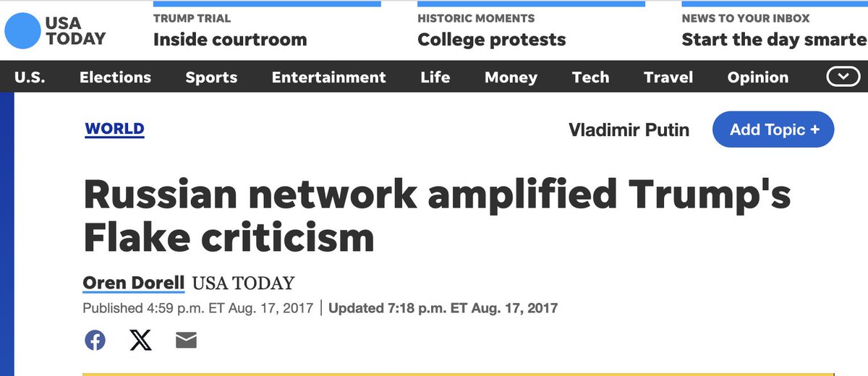The height and width of the screenshot is (376, 868).
Task: Open the Elections navigation section
Action: [x=115, y=77]
